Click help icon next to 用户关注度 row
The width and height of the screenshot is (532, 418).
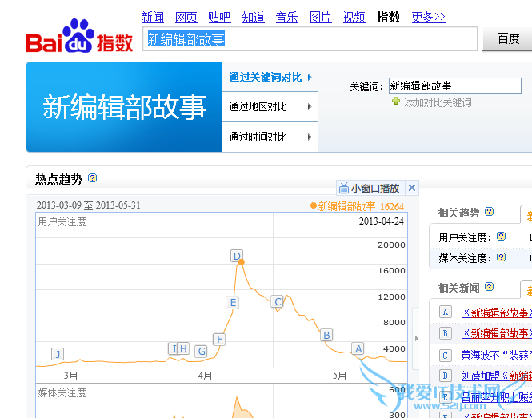[x=502, y=237]
